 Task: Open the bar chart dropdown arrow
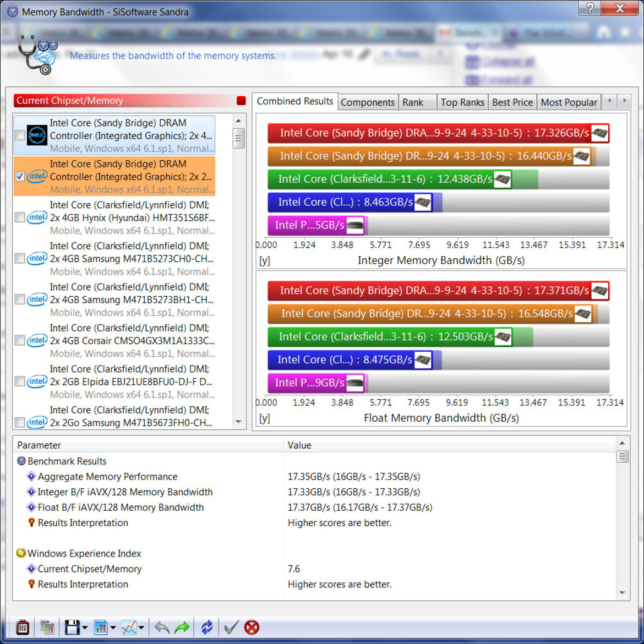[113, 628]
